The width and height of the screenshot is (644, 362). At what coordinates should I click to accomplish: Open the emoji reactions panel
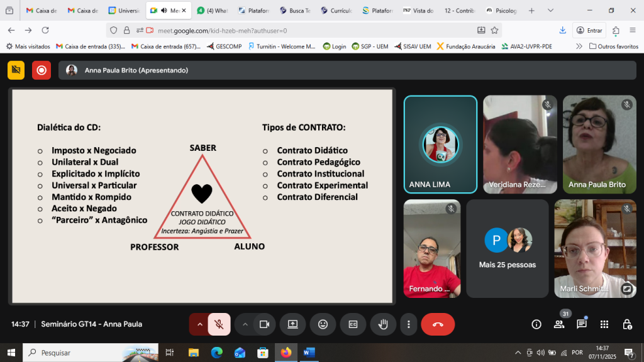[323, 324]
